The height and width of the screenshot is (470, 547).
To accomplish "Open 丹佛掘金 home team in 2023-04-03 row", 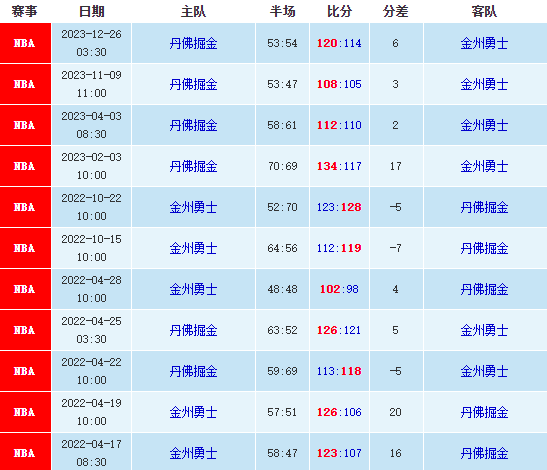I will [193, 125].
